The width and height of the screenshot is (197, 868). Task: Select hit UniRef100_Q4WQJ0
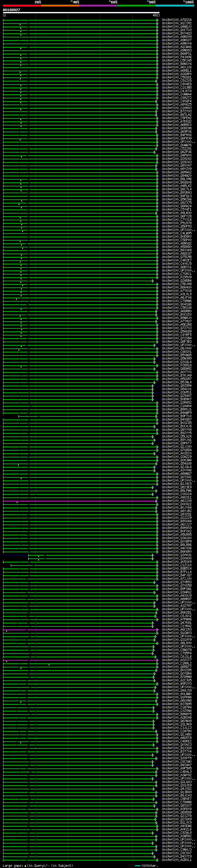(177, 26)
